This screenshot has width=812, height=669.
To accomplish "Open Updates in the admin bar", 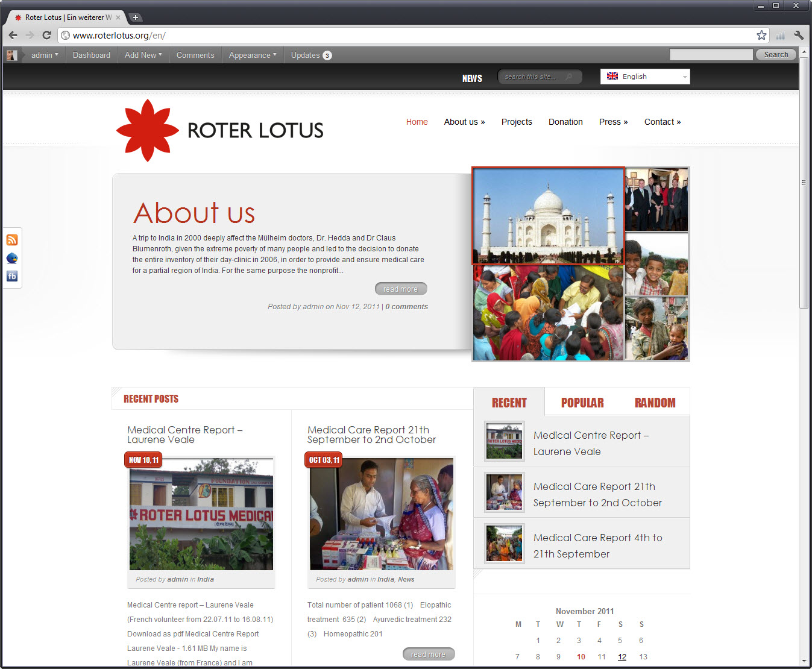I will [x=311, y=55].
